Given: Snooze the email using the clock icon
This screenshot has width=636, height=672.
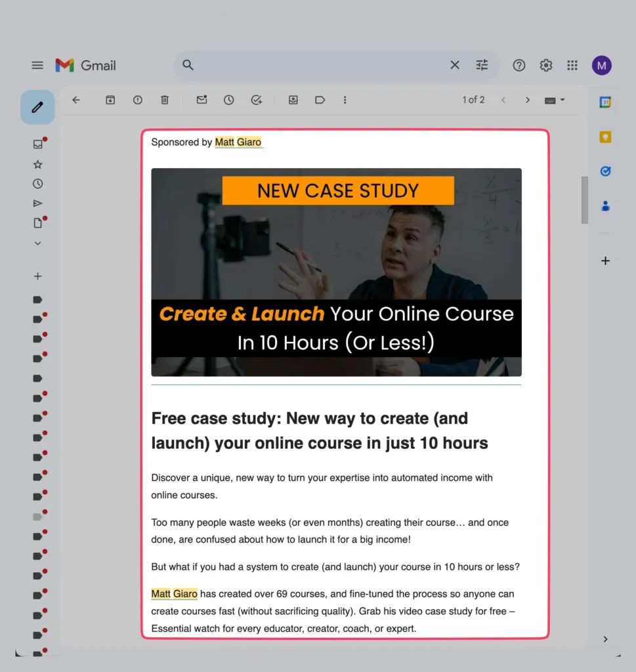Looking at the screenshot, I should (x=228, y=100).
